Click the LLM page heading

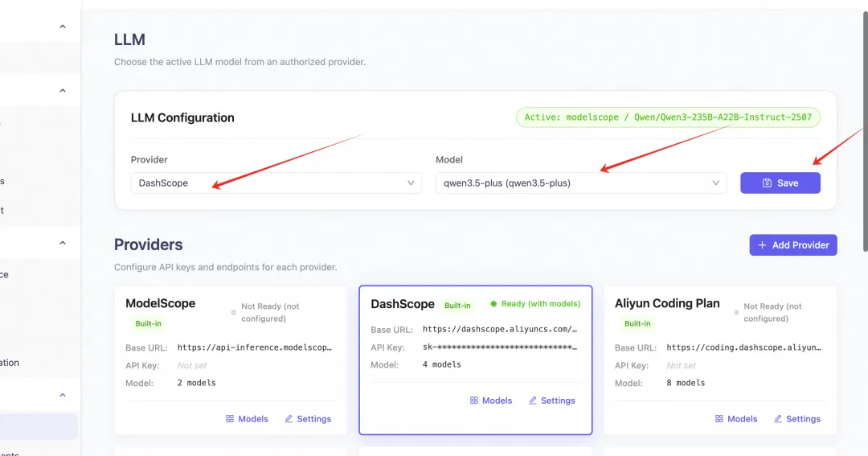coord(129,40)
